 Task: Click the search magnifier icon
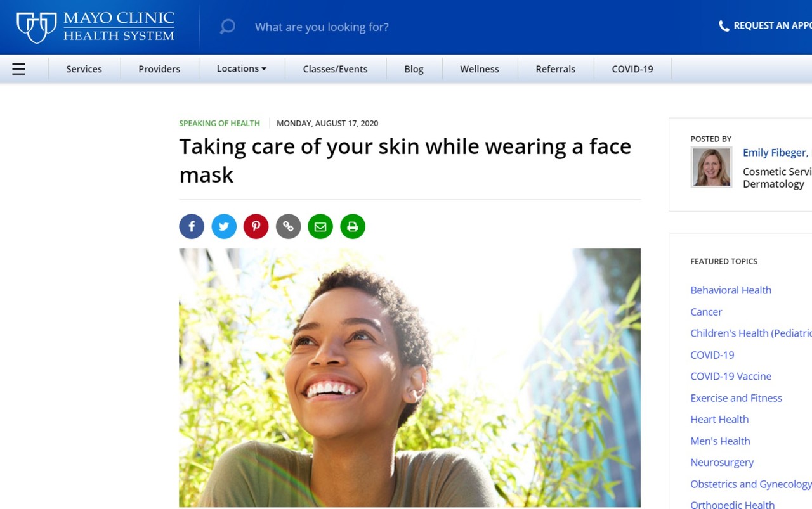pyautogui.click(x=227, y=27)
